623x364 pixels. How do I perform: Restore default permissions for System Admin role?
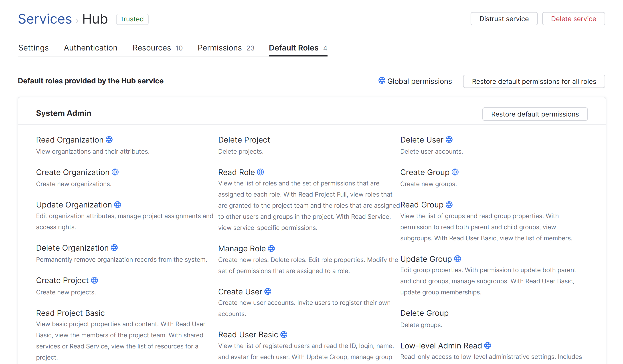tap(535, 114)
